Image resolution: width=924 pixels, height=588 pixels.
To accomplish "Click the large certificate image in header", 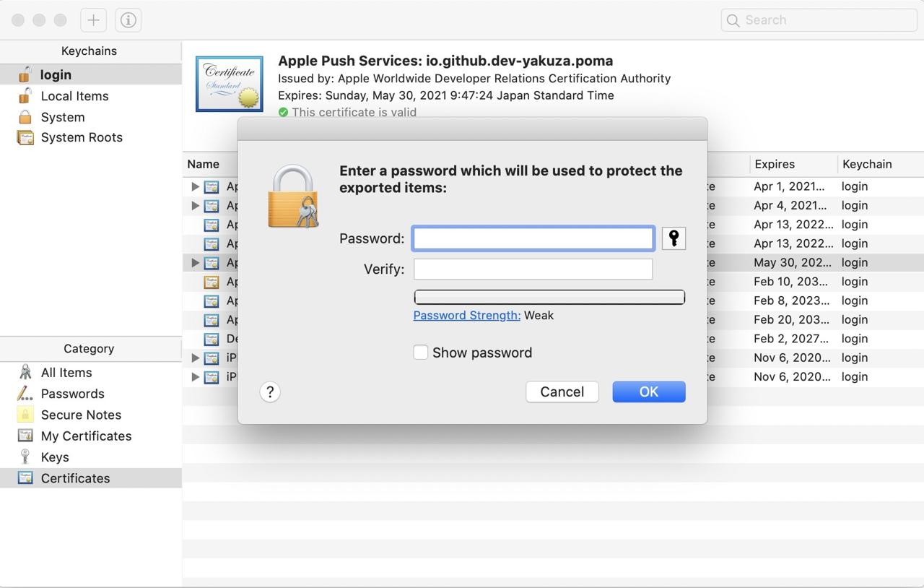I will coord(230,84).
